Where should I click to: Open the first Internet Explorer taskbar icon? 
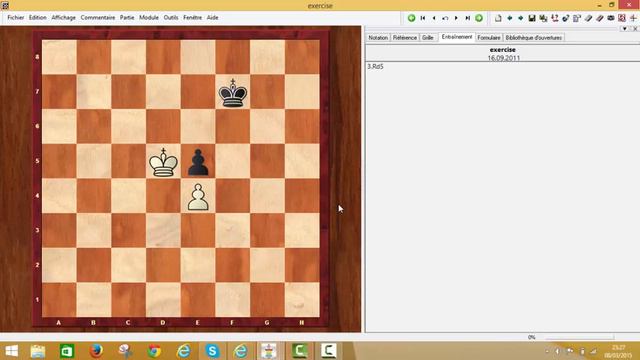(183, 351)
